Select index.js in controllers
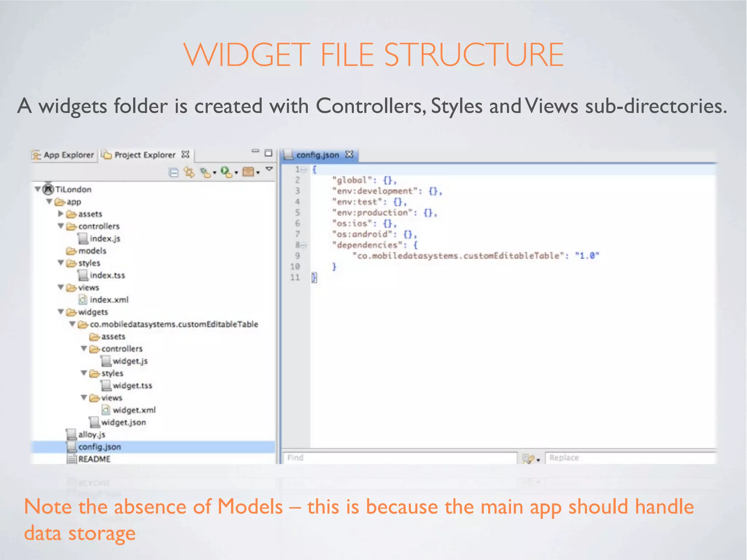Screen dimensions: 747x560 click(105, 238)
